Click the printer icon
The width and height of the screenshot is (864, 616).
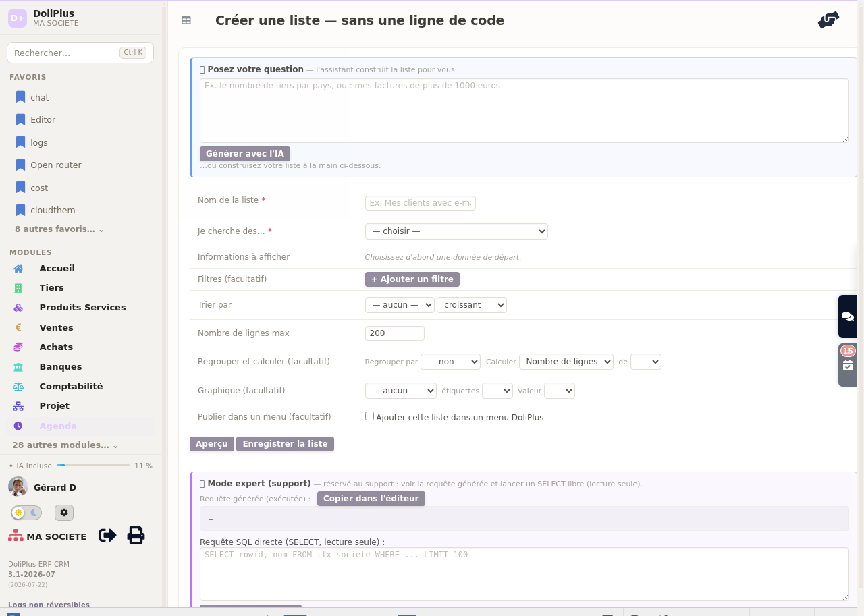point(136,536)
